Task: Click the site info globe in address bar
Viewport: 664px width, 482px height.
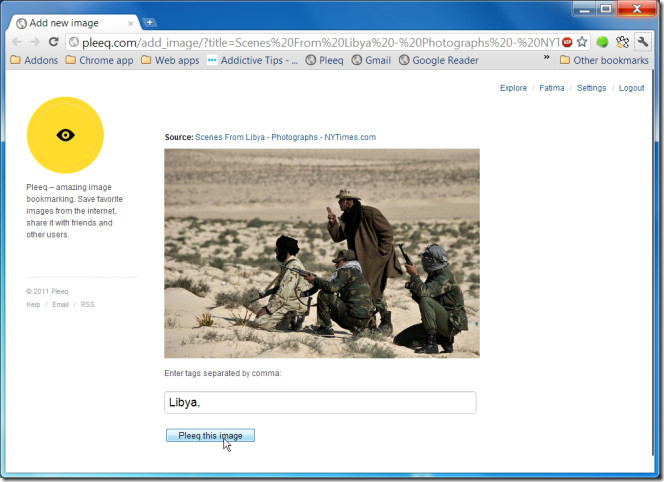Action: (74, 42)
